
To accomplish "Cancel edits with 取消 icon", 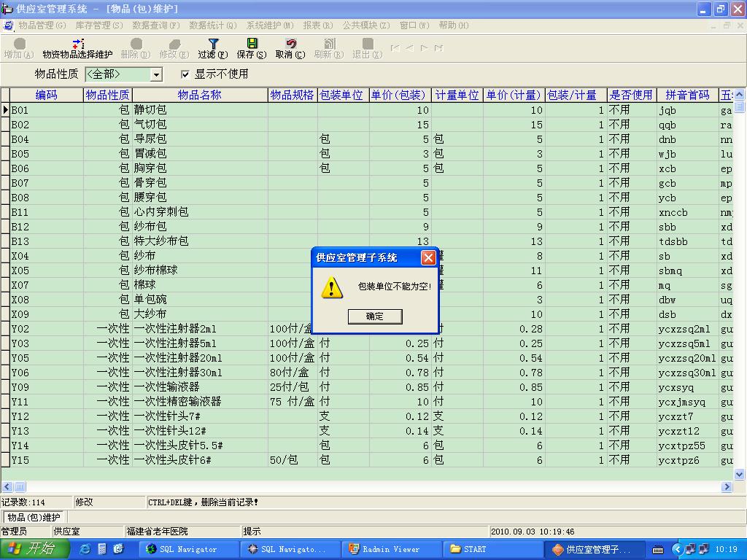I will coord(290,49).
